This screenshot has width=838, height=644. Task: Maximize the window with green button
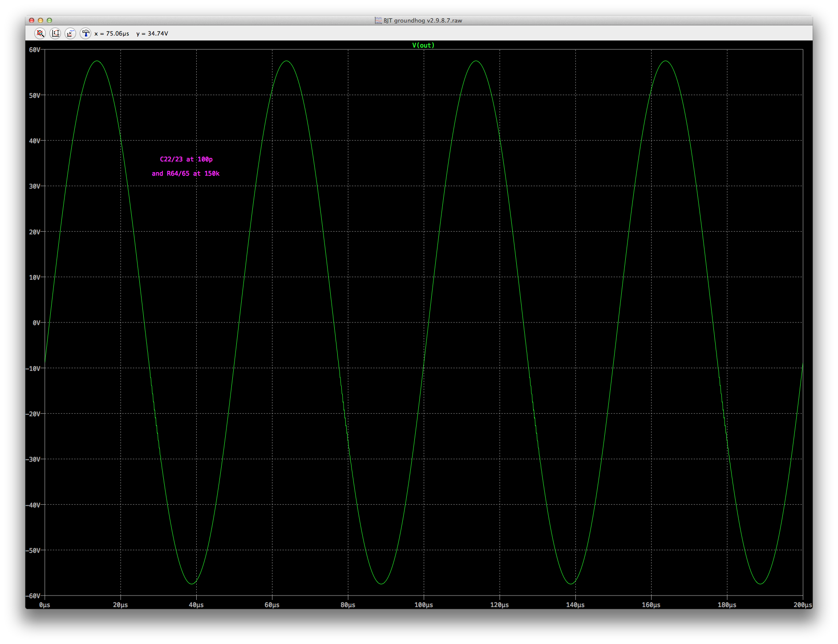pyautogui.click(x=49, y=20)
